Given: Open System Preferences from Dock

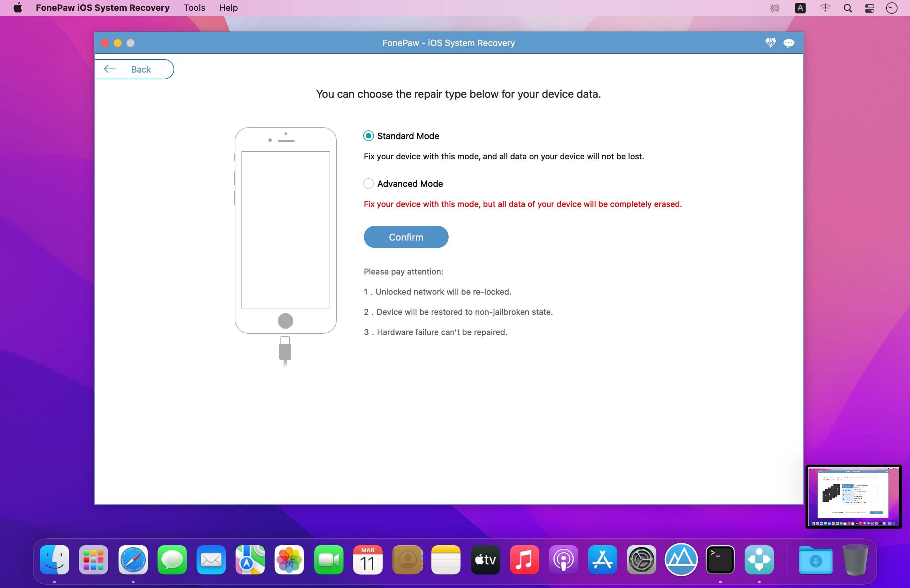Looking at the screenshot, I should click(x=641, y=560).
